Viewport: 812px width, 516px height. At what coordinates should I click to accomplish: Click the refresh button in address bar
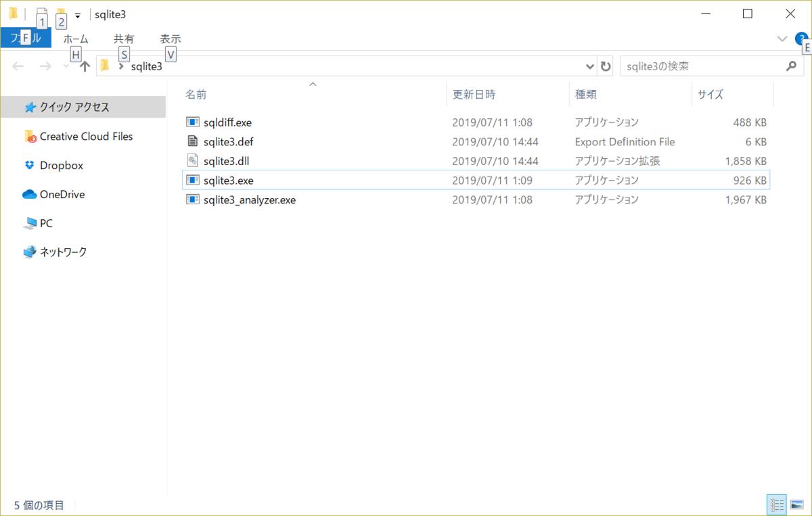[x=606, y=66]
